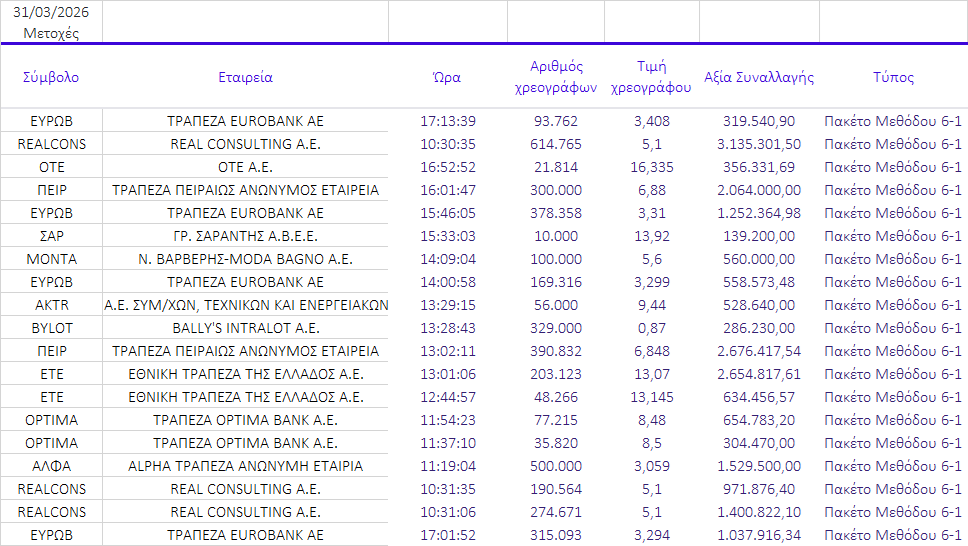Click price cell 13,92
Screen dimensions: 968x546
tap(651, 236)
